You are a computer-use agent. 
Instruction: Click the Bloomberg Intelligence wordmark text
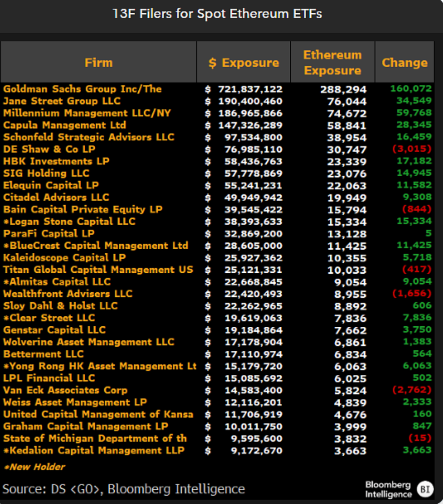[388, 489]
